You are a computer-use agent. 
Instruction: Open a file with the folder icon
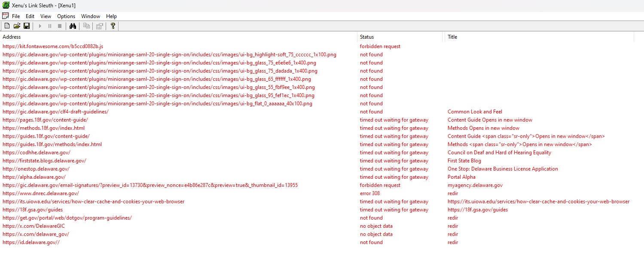pyautogui.click(x=17, y=26)
